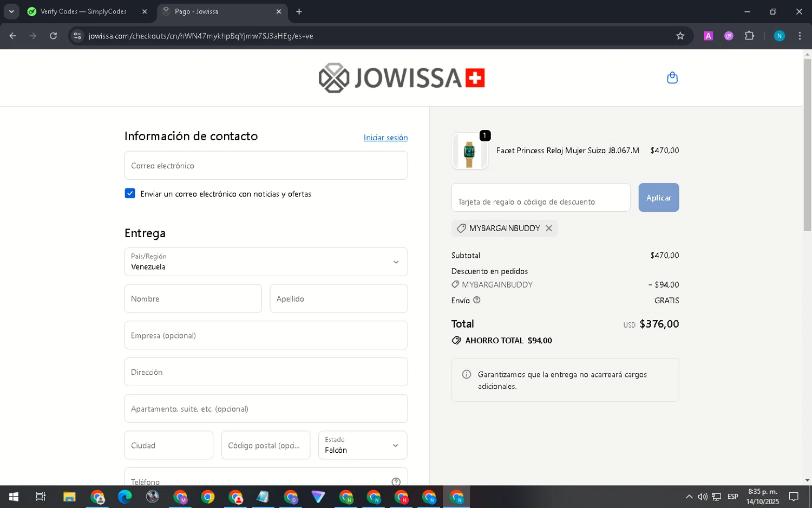Open the País/Región dropdown showing Venezuela

point(266,262)
